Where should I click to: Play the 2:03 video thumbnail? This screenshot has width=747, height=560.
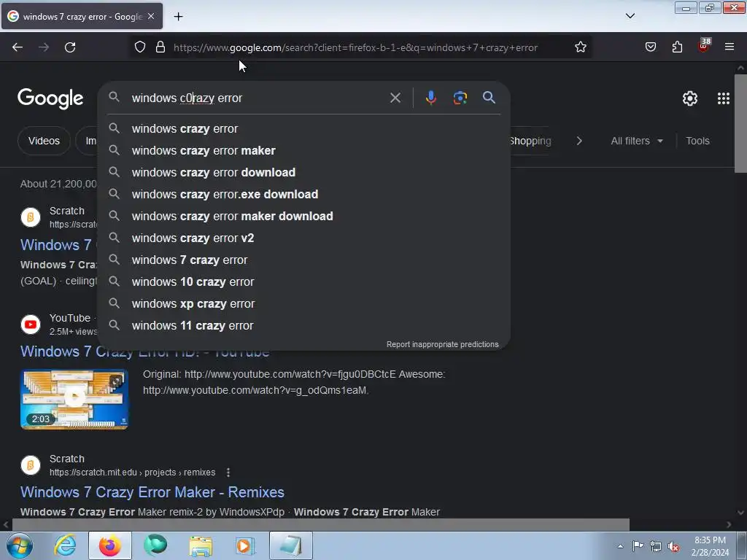pos(74,399)
